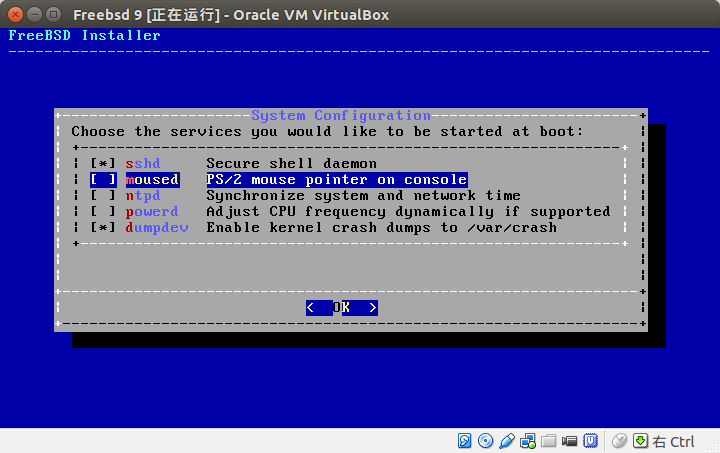Screen dimensions: 720x453
Task: Confirm services with the OK button
Action: tap(342, 308)
